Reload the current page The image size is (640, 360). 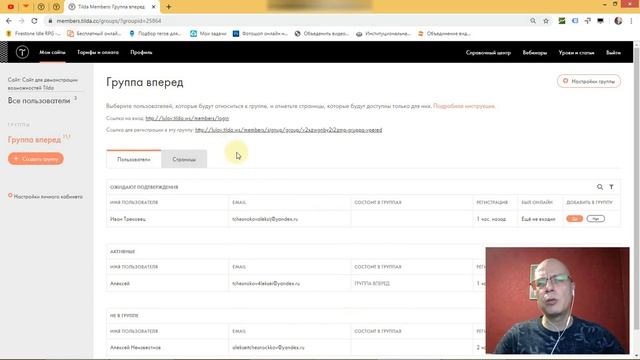click(x=34, y=21)
